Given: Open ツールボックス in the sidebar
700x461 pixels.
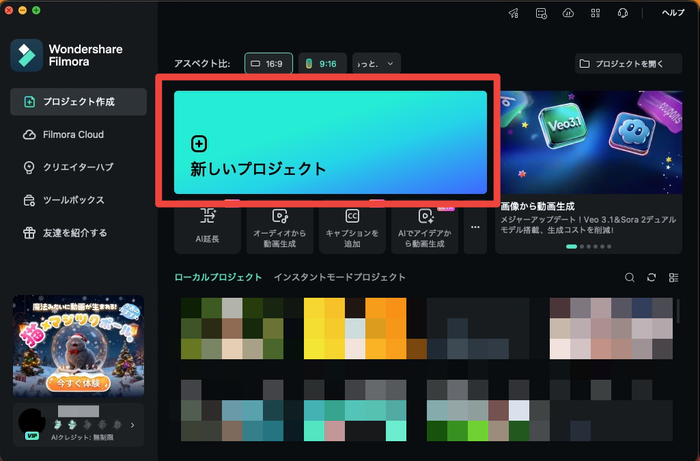Looking at the screenshot, I should [x=78, y=200].
